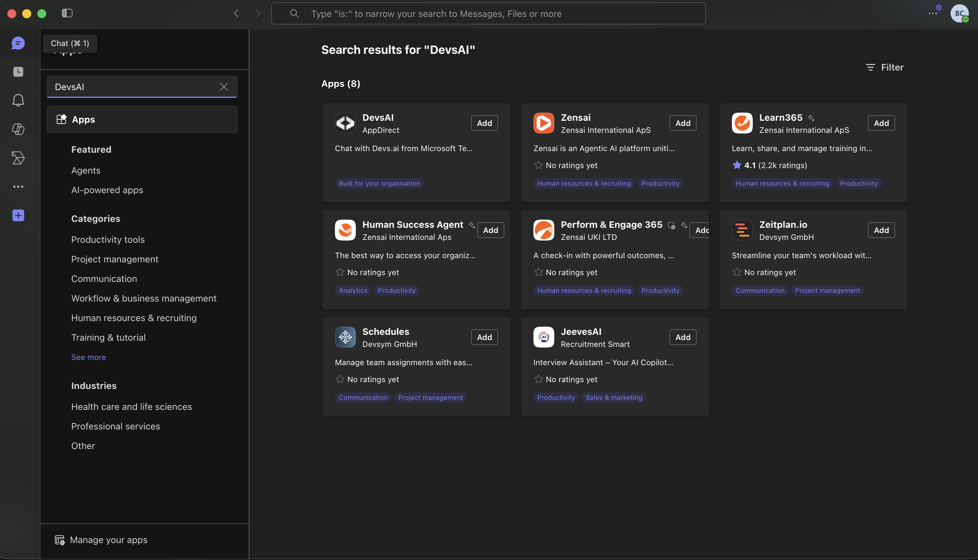Screen dimensions: 978x560
Task: Select Health care and life sciences
Action: 132,407
